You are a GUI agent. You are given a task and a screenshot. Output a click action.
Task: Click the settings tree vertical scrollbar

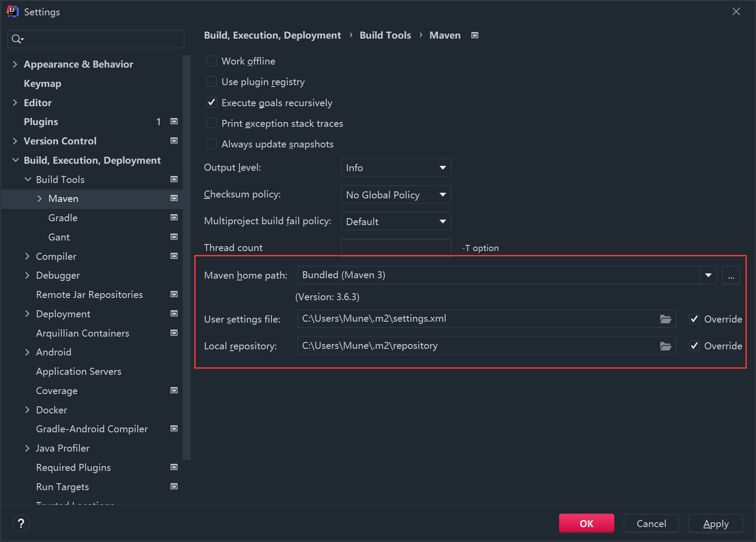(187, 257)
